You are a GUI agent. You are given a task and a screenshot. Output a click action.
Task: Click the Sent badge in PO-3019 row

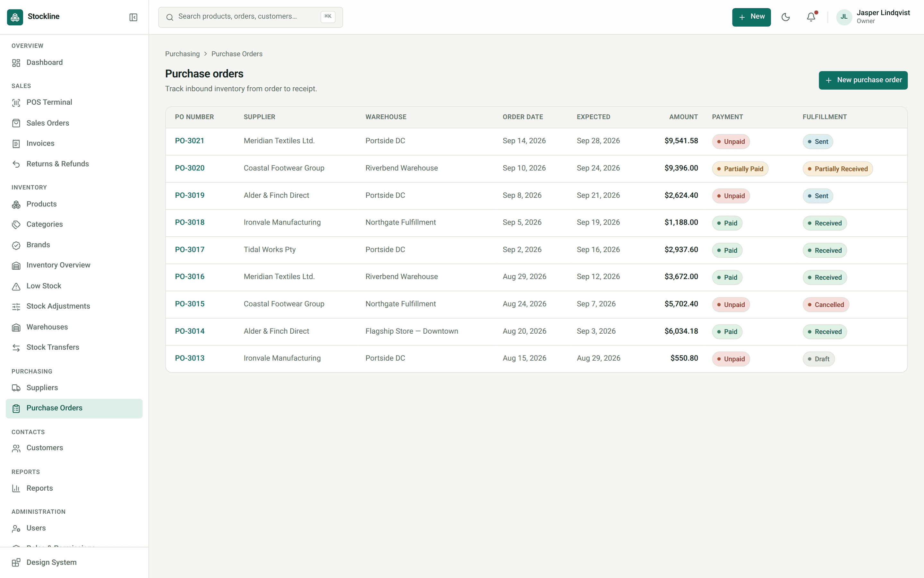pyautogui.click(x=817, y=196)
